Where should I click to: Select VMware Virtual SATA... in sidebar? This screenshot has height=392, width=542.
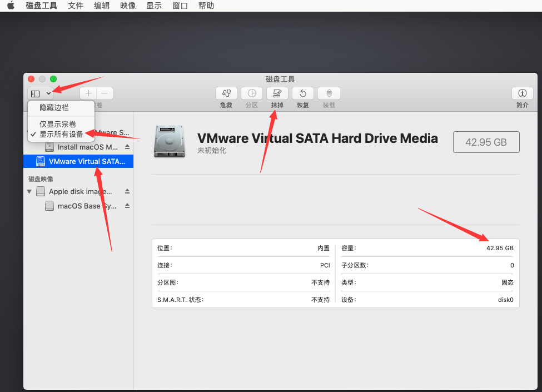(x=78, y=161)
